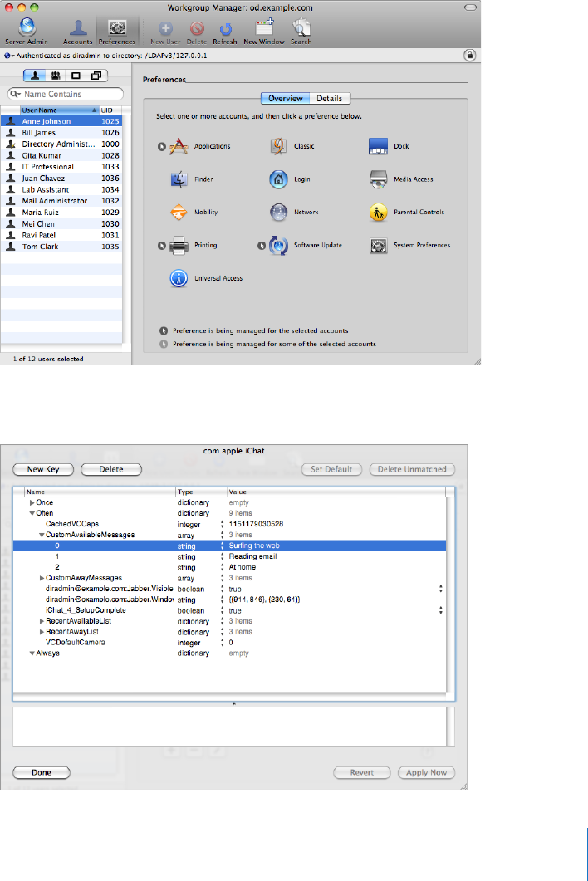Select user Juan Chavez

(61, 179)
